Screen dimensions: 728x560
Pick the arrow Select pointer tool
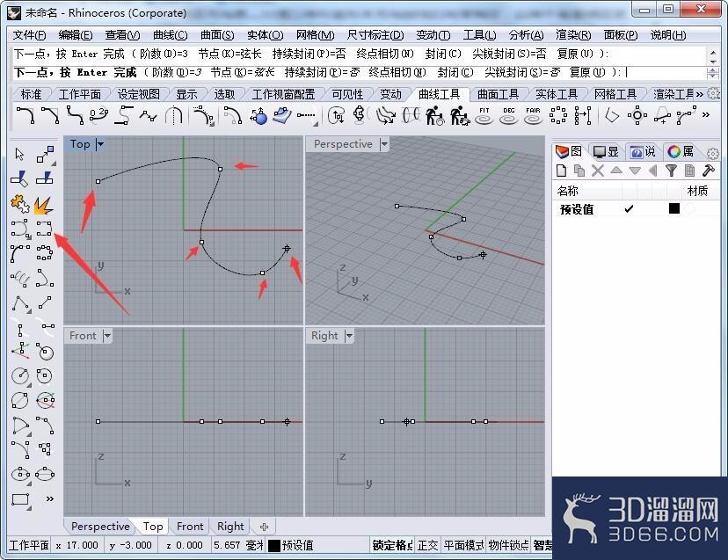pos(19,154)
